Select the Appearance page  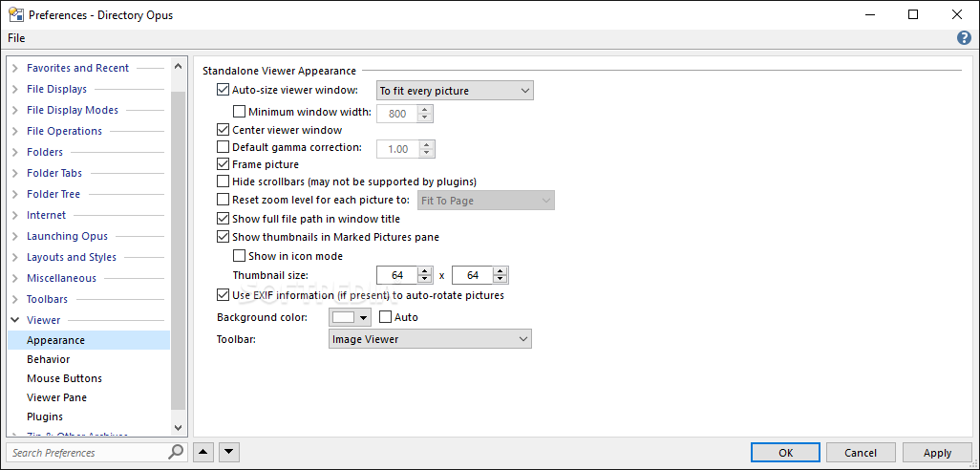88,340
